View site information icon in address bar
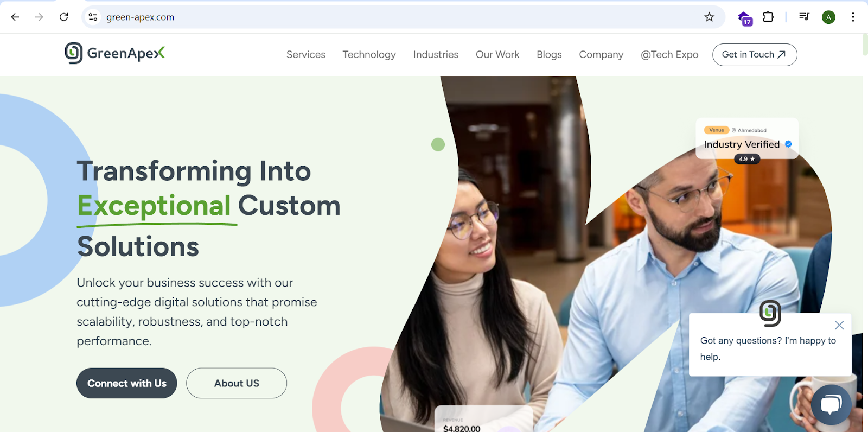The width and height of the screenshot is (868, 432). [x=93, y=17]
